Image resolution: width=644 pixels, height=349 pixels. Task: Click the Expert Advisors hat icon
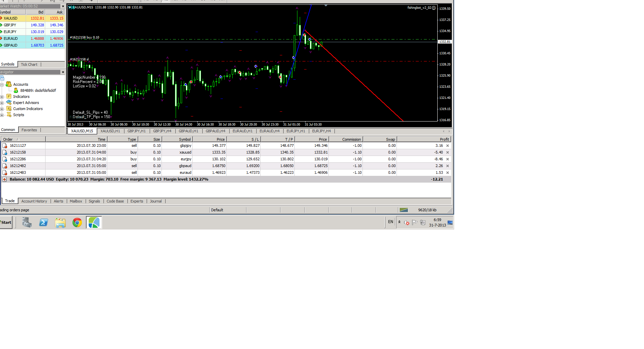pyautogui.click(x=9, y=103)
